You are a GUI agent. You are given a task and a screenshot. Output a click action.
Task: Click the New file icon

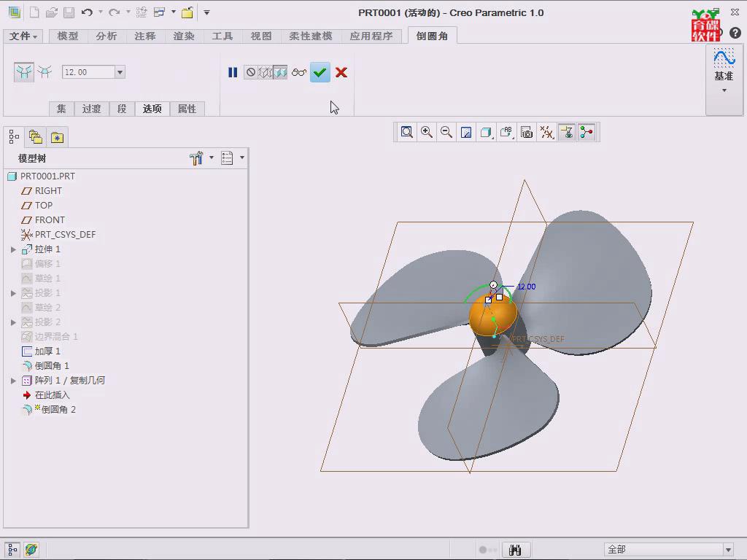click(x=34, y=13)
